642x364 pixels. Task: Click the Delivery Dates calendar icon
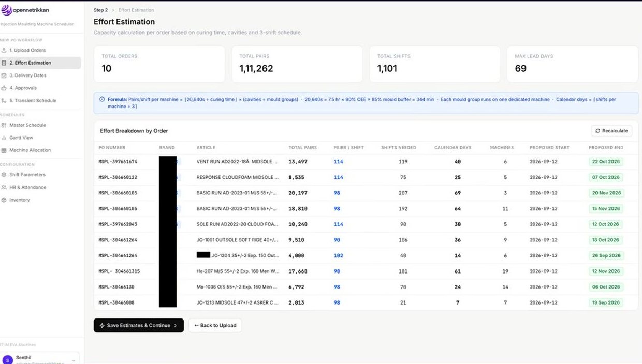pos(4,75)
